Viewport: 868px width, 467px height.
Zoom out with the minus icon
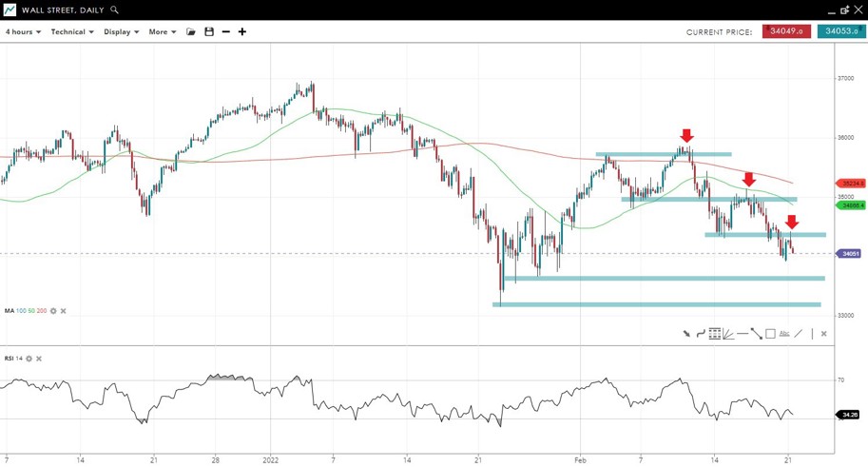click(x=225, y=32)
